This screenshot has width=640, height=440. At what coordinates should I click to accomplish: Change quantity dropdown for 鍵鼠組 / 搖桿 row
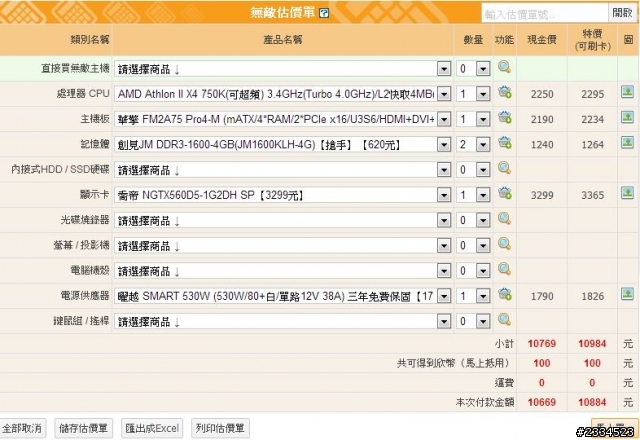click(x=473, y=322)
